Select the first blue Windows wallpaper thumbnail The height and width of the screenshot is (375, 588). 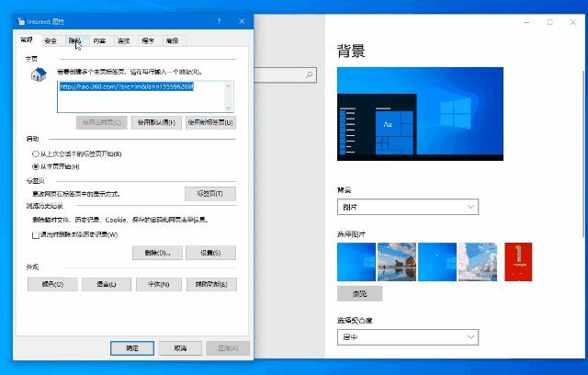tap(356, 262)
